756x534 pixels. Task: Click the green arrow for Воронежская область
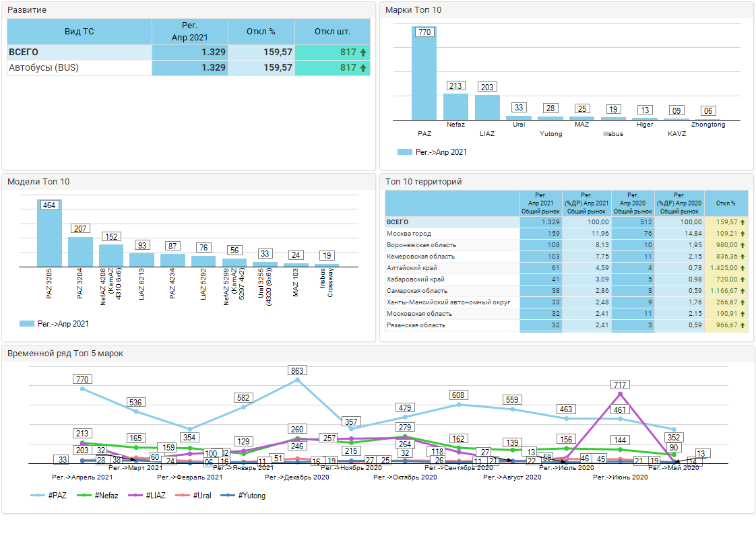743,245
